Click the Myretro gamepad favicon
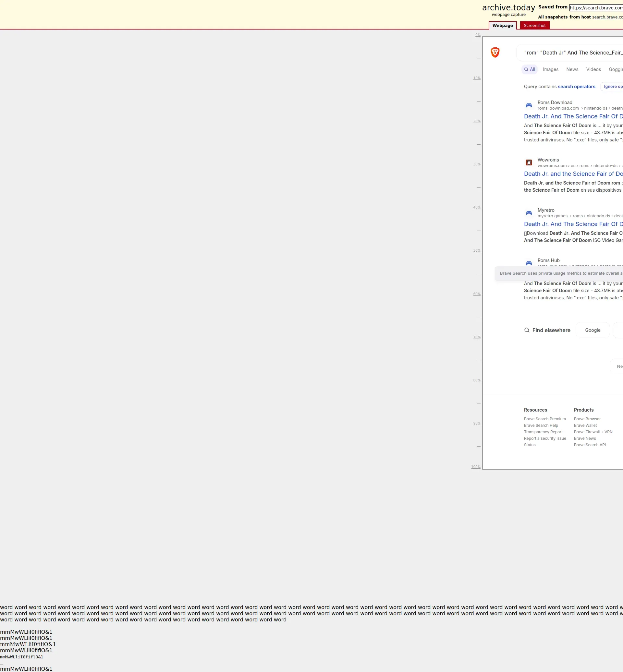The height and width of the screenshot is (672, 623). (529, 213)
